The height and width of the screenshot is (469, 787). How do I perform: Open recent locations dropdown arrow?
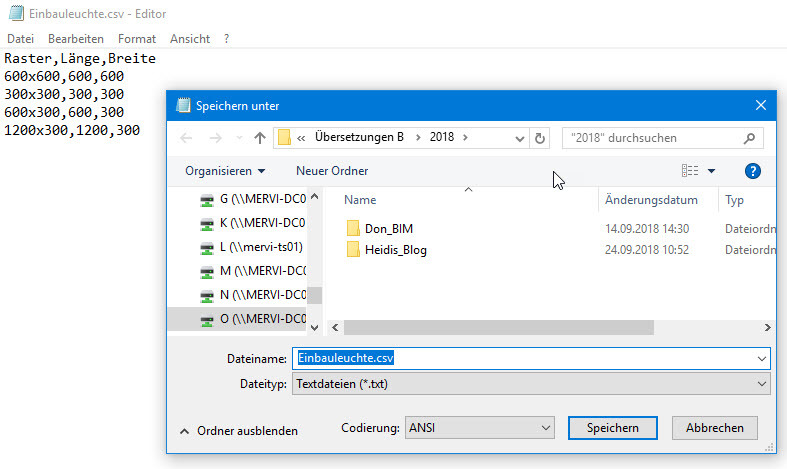239,138
